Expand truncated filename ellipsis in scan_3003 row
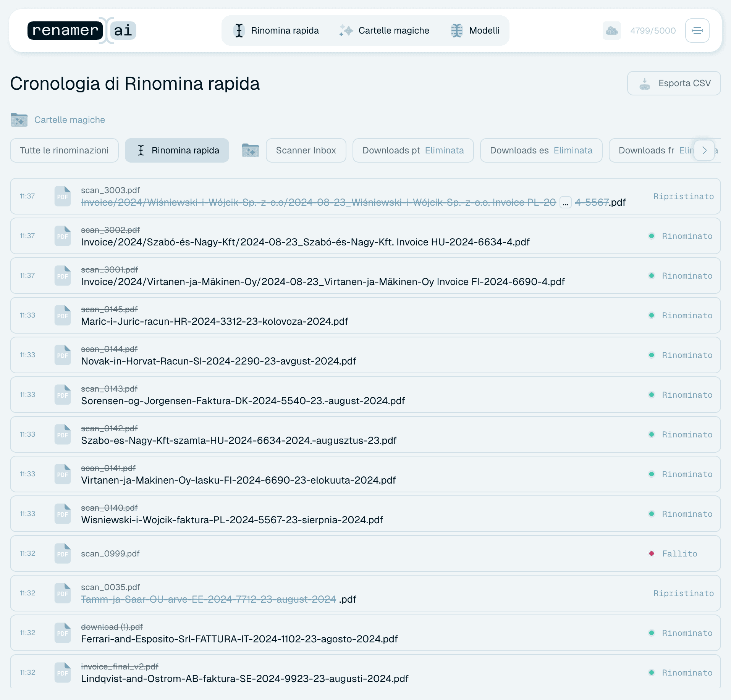This screenshot has height=700, width=731. pyautogui.click(x=565, y=202)
